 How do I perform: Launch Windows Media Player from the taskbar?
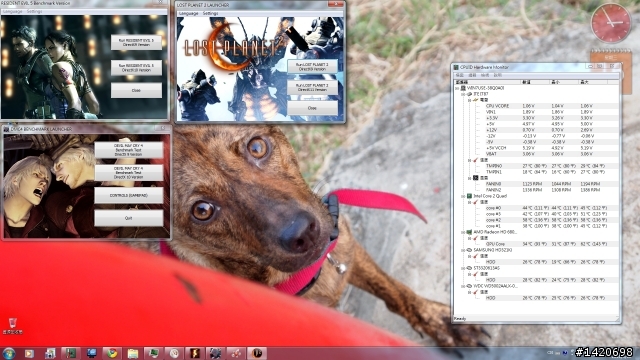click(29, 353)
